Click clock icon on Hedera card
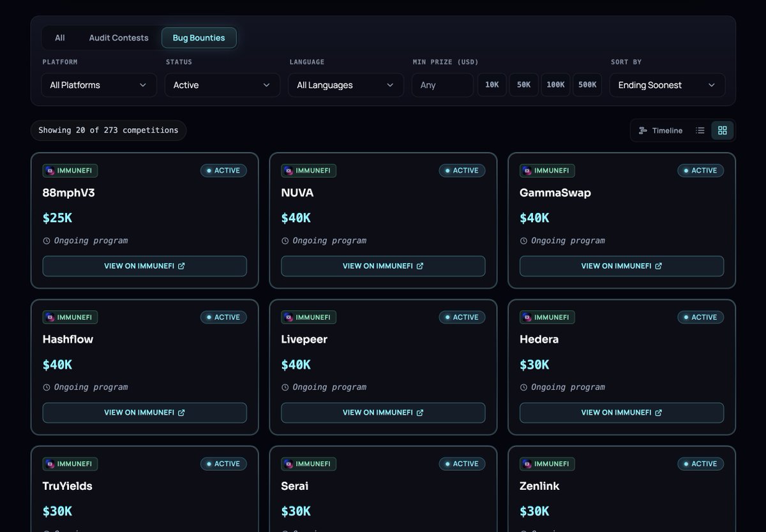Image resolution: width=766 pixels, height=532 pixels. click(524, 388)
